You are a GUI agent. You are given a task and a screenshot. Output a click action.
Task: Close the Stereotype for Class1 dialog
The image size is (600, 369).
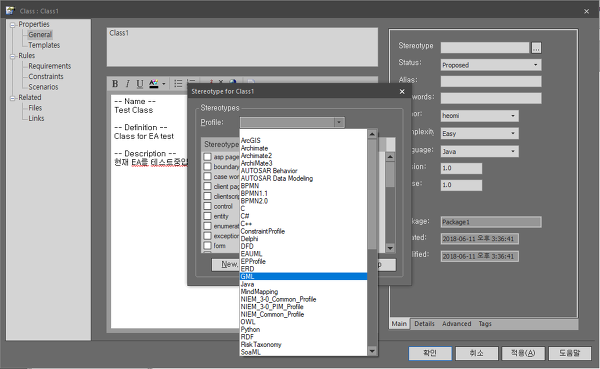tap(402, 91)
